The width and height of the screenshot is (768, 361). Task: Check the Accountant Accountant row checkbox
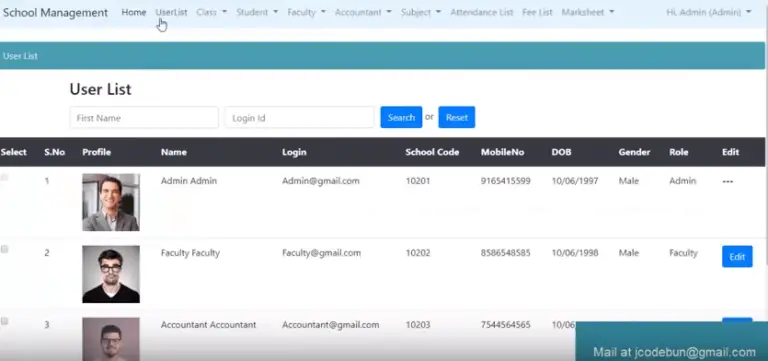4,321
